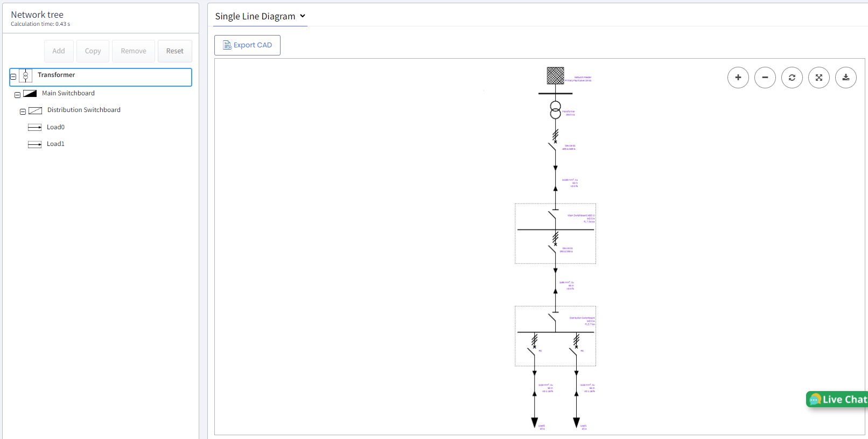Image resolution: width=868 pixels, height=439 pixels.
Task: Refresh the single line diagram view
Action: tap(792, 78)
